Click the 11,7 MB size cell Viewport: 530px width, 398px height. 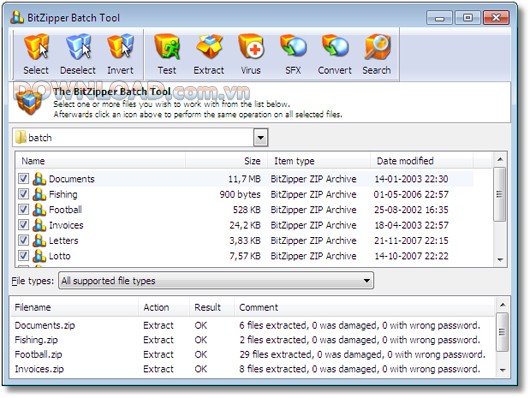tap(244, 179)
